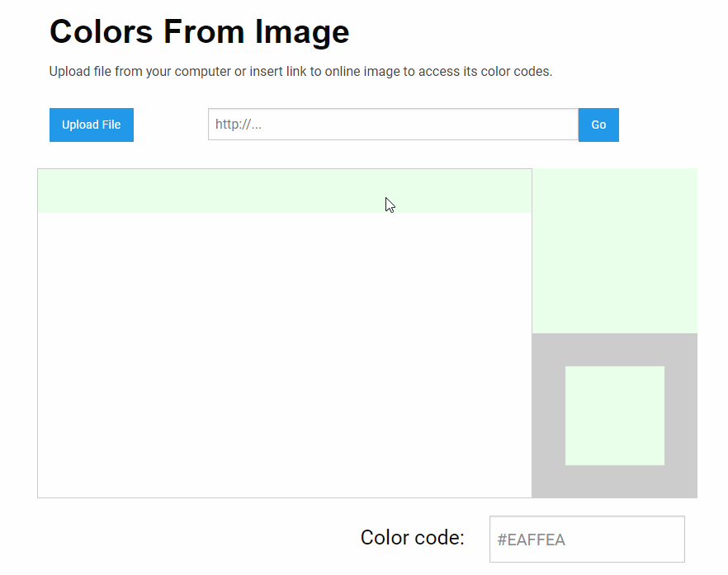
Task: Click the small green square in gray box
Action: [x=615, y=416]
